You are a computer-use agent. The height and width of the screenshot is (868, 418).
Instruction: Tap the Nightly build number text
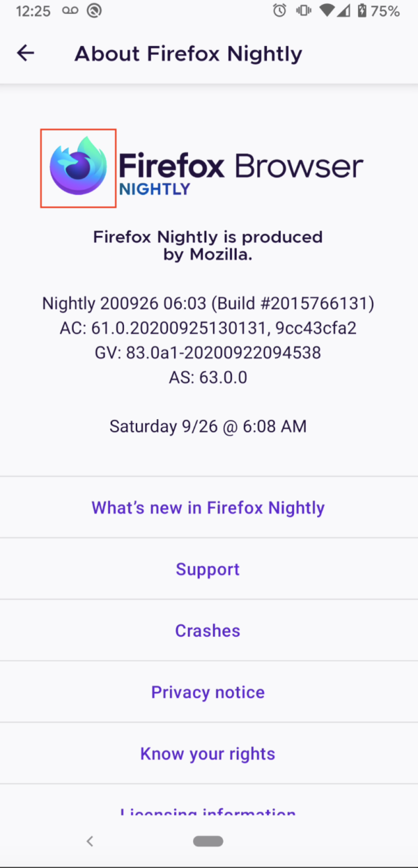pos(208,303)
